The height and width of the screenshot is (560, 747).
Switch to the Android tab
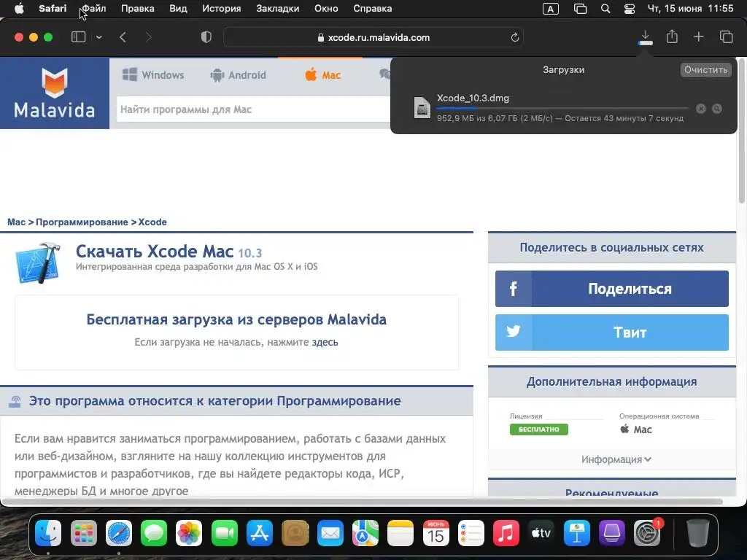point(239,75)
